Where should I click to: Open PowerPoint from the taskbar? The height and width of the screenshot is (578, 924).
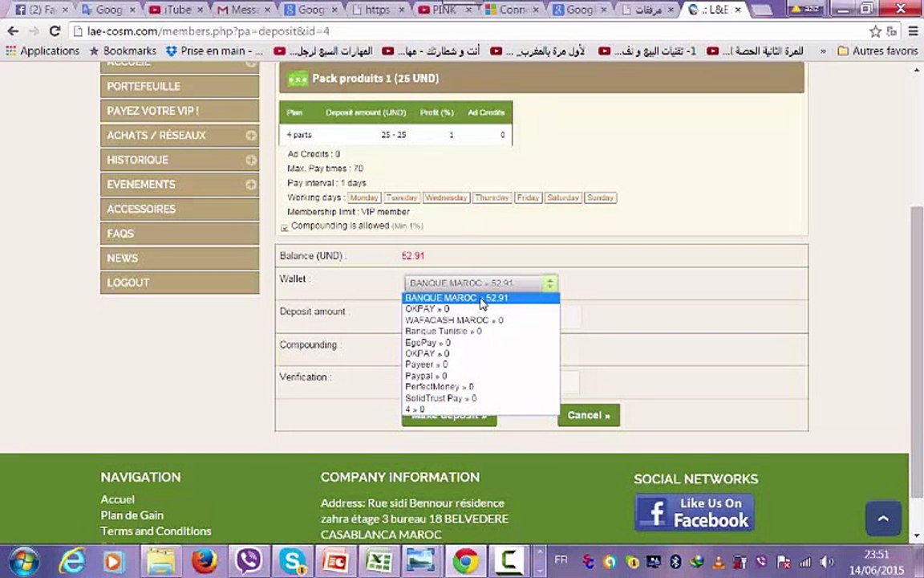[335, 561]
